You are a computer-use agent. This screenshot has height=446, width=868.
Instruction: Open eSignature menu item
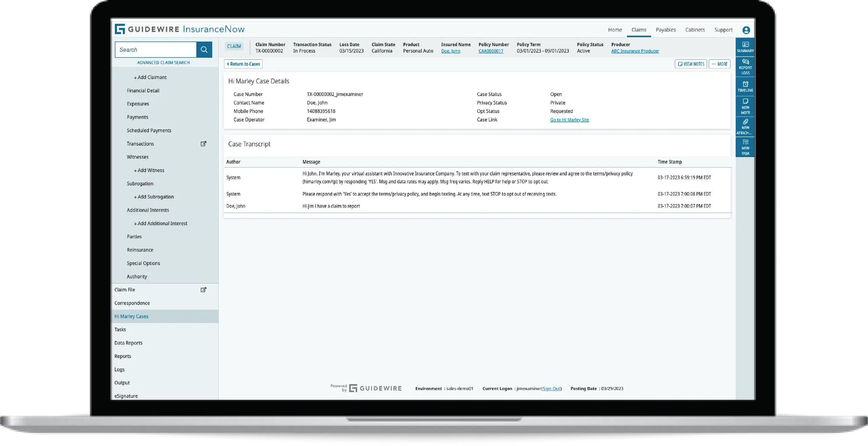click(126, 396)
